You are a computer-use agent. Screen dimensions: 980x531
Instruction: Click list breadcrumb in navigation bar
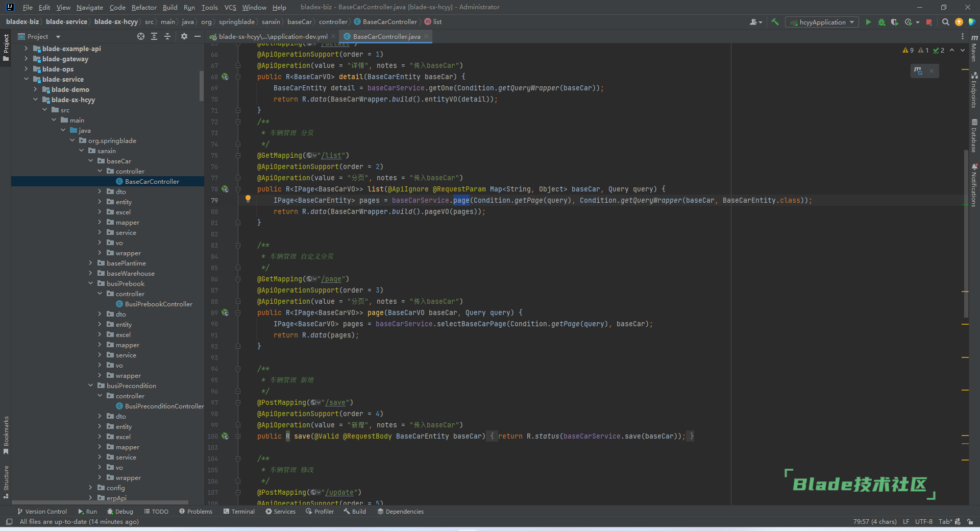point(433,21)
